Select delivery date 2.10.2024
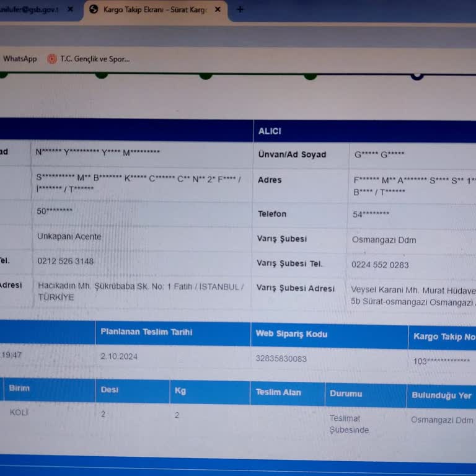Screen dimensions: 476x476 119,356
